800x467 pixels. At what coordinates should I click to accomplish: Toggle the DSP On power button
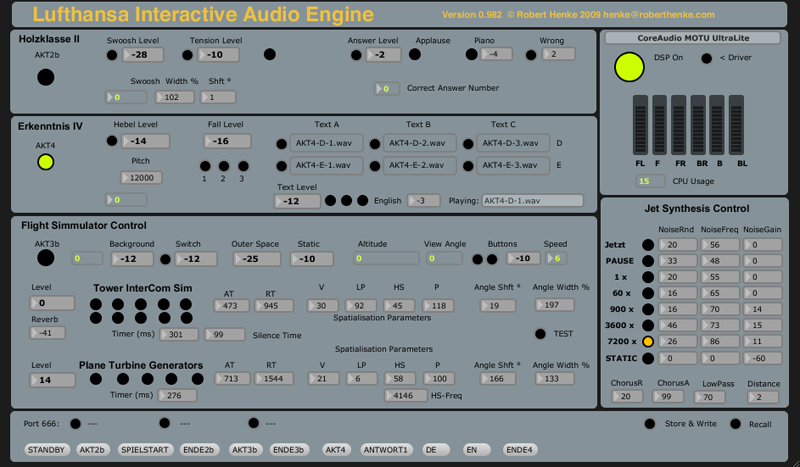click(629, 67)
